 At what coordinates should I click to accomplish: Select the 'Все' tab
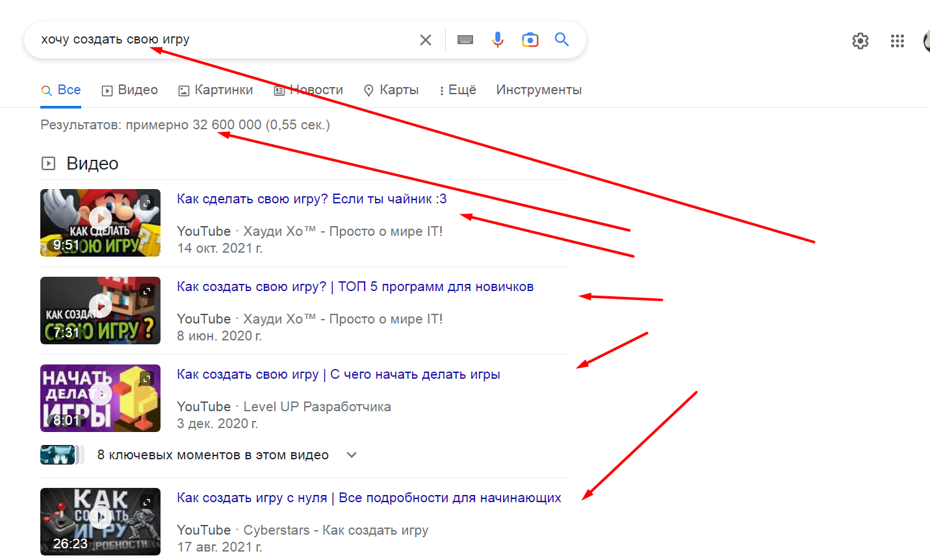[x=61, y=90]
